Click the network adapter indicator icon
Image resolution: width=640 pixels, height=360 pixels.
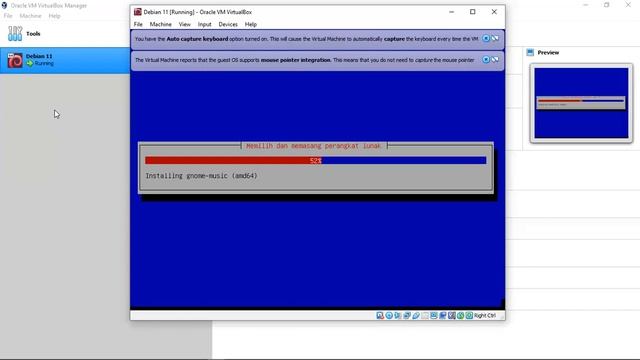coord(407,316)
